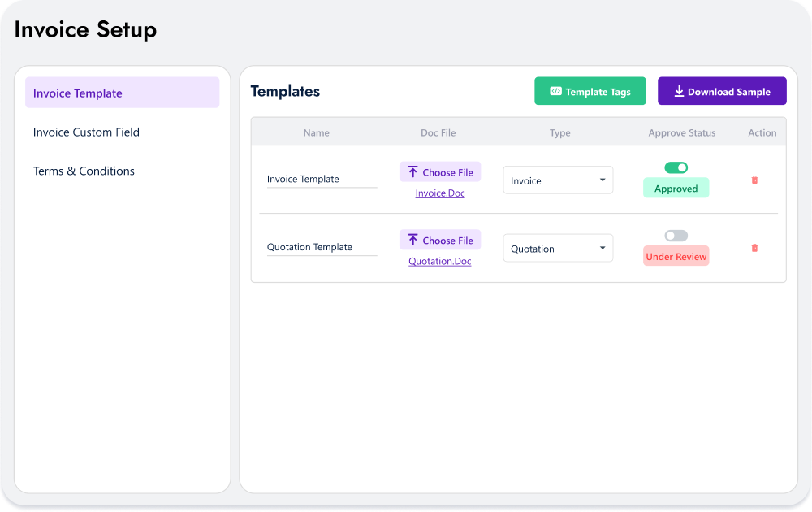Open the Invoice type dropdown
Viewport: 812px width, 512px height.
pyautogui.click(x=558, y=180)
